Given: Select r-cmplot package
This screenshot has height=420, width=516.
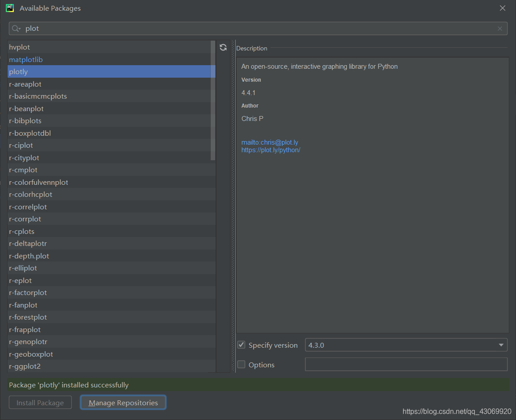Looking at the screenshot, I should click(x=111, y=170).
